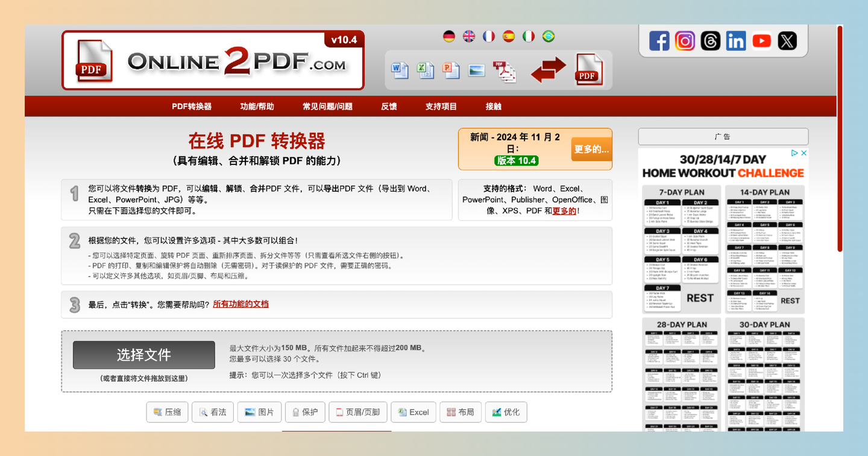Switch the site to English via UK flag
This screenshot has height=456, width=868.
pos(468,36)
